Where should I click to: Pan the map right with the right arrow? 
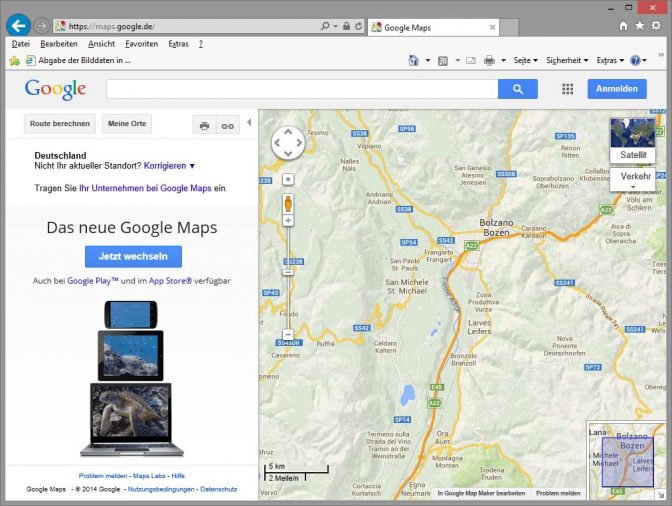[x=299, y=143]
